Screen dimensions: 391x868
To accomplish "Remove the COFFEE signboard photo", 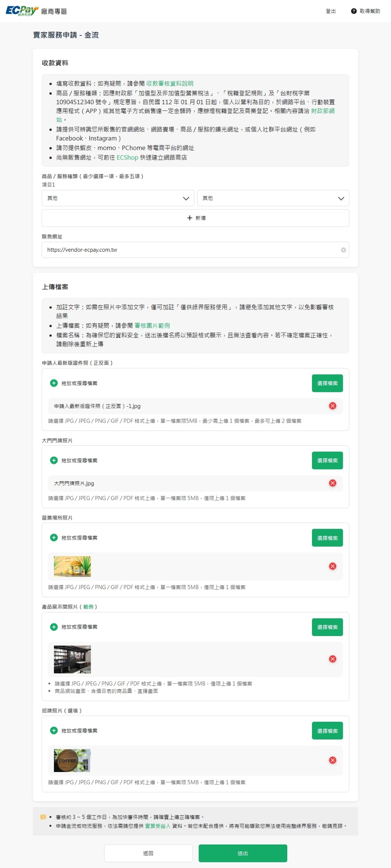I will pos(333,760).
